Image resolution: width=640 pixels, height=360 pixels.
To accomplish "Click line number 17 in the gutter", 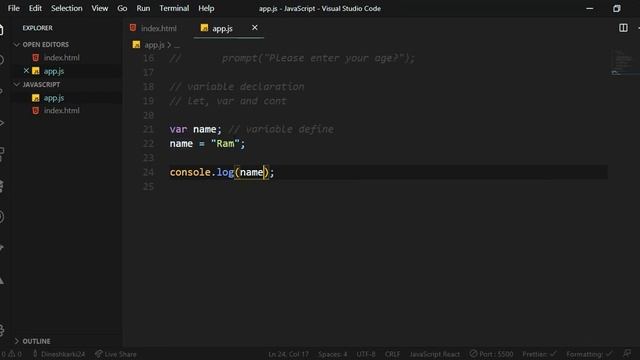I will click(x=149, y=72).
